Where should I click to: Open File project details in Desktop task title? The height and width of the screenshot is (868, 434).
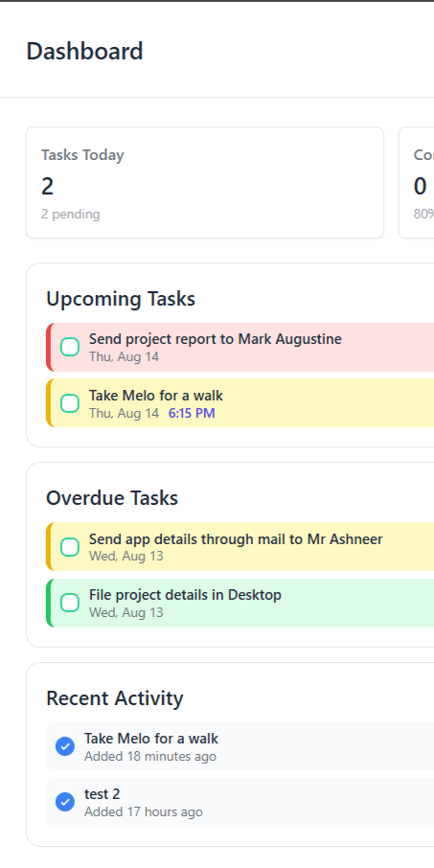186,595
